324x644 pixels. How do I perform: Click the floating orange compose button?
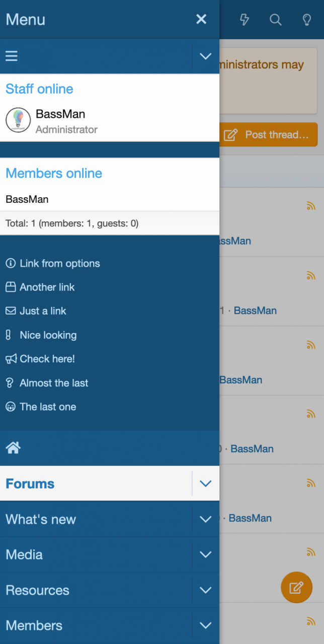(296, 587)
